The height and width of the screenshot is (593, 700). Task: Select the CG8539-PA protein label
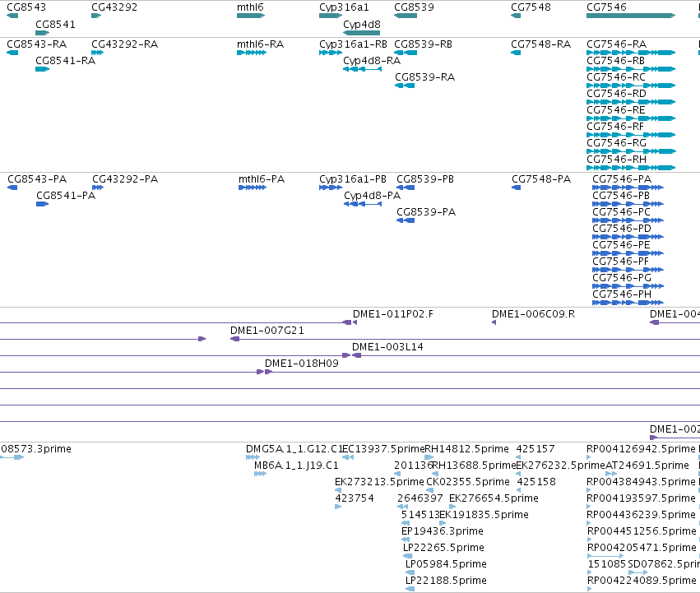click(426, 212)
